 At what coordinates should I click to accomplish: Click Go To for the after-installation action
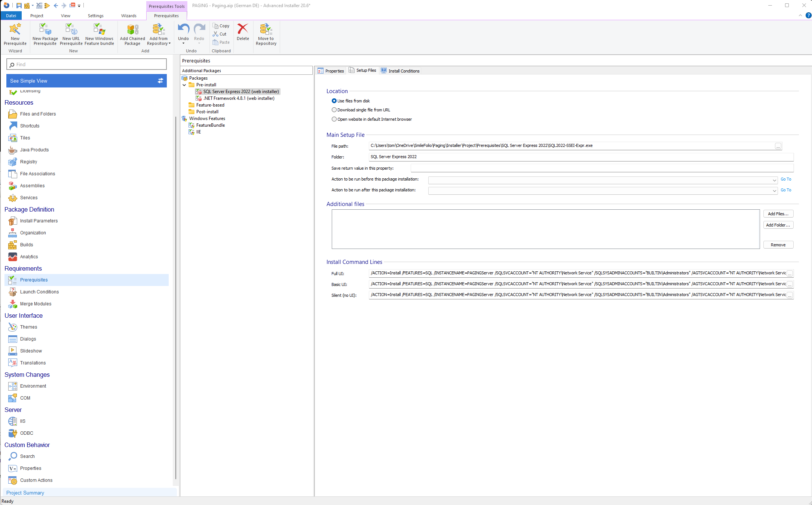786,190
